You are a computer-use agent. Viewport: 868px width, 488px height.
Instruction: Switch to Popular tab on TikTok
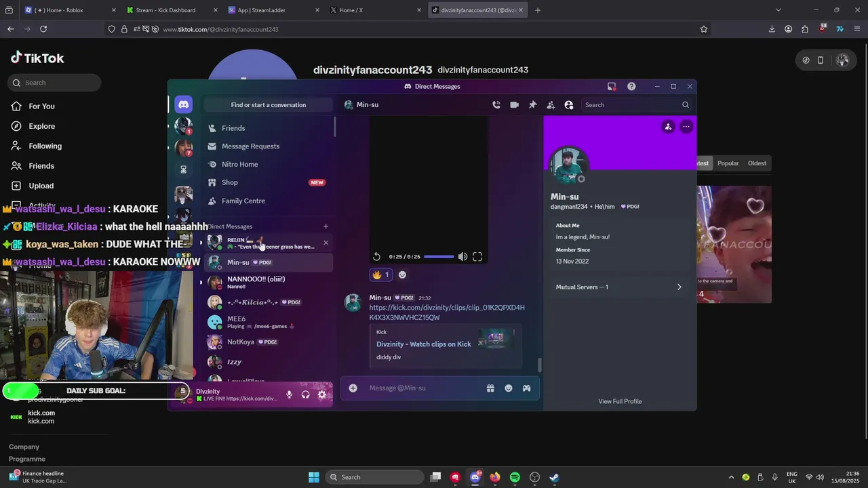coord(728,163)
